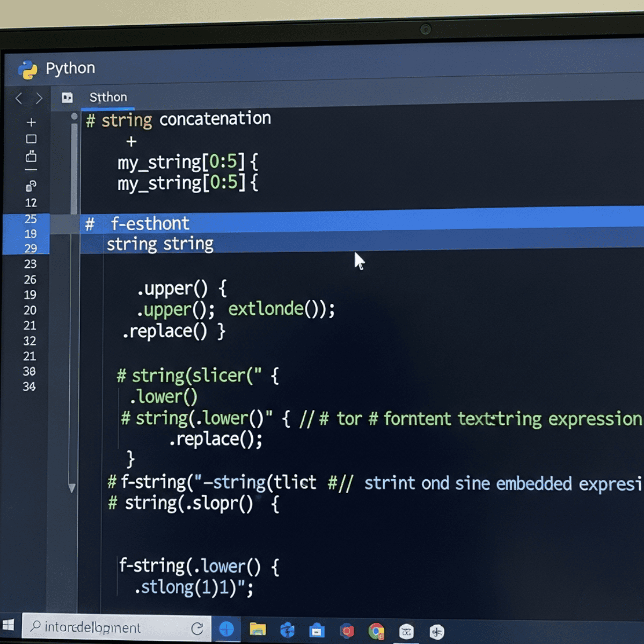Open the refresh dropdown in the search bar
This screenshot has height=644, width=644.
coord(197,627)
